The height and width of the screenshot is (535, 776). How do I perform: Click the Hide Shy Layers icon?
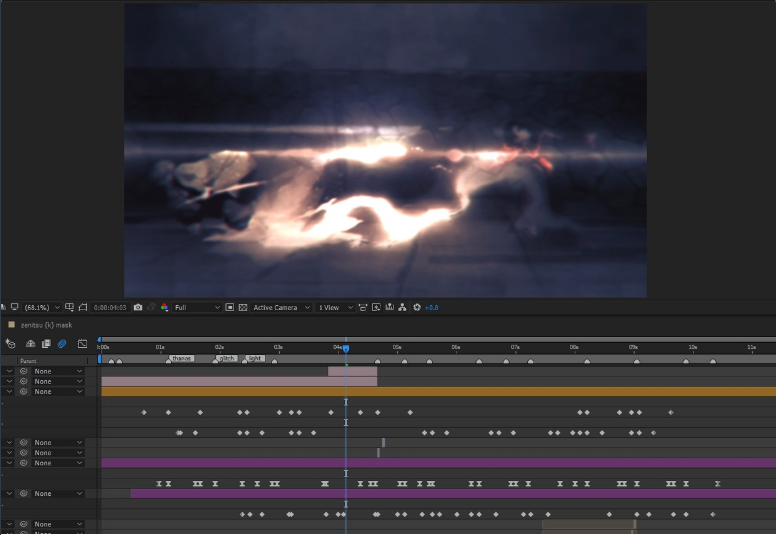pos(30,343)
